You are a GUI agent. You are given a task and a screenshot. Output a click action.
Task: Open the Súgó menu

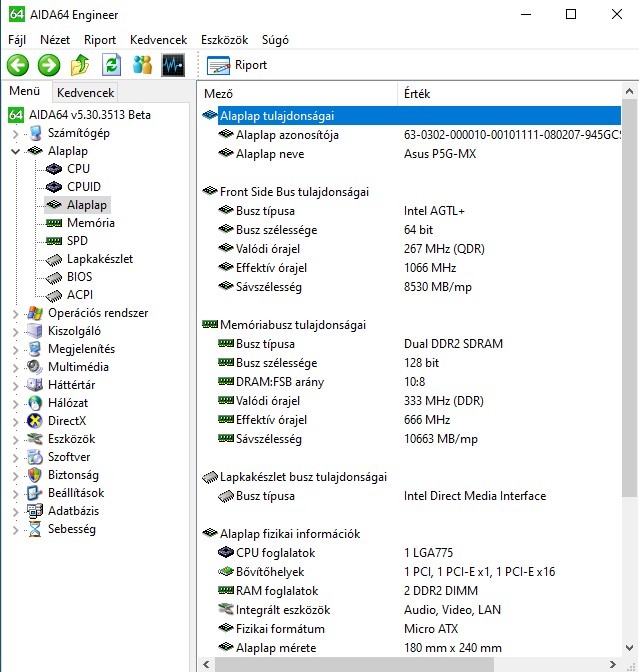275,40
